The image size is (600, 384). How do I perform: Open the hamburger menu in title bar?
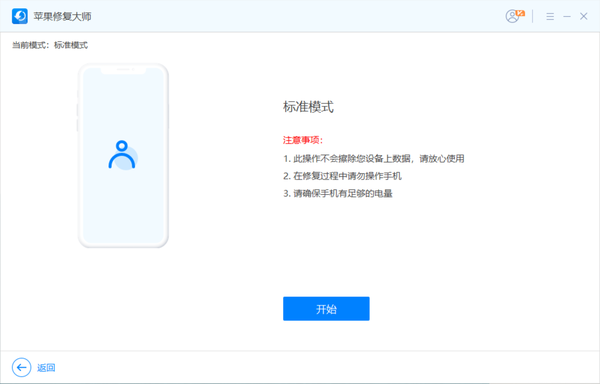pyautogui.click(x=550, y=16)
